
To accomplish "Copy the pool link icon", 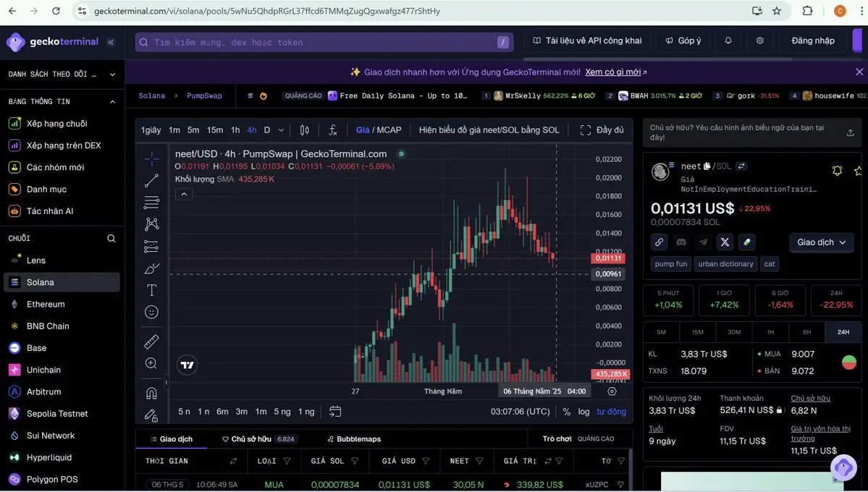I will [x=659, y=242].
